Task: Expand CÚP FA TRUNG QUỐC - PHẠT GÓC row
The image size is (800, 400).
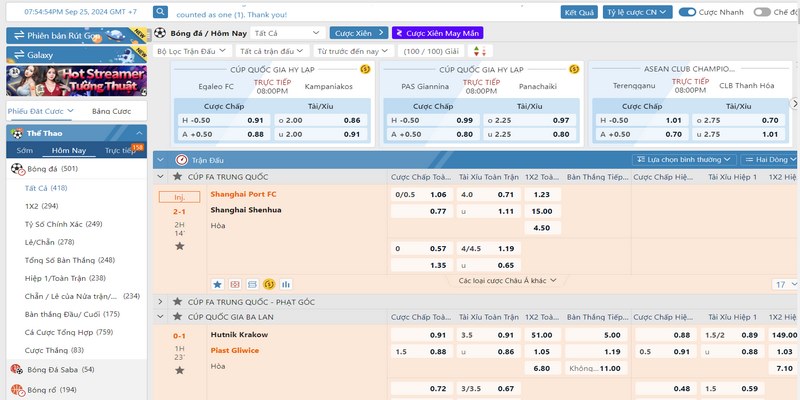Action: pyautogui.click(x=160, y=302)
